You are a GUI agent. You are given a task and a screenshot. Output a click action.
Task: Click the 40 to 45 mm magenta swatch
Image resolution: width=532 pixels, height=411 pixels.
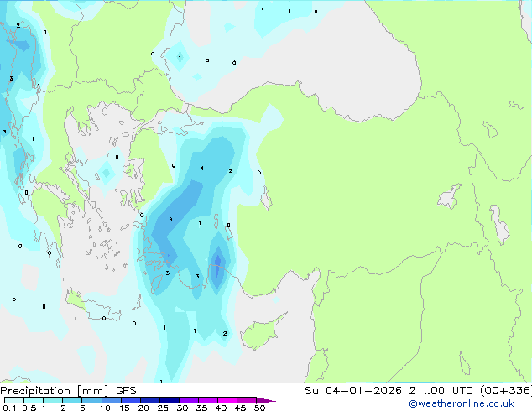(x=227, y=400)
